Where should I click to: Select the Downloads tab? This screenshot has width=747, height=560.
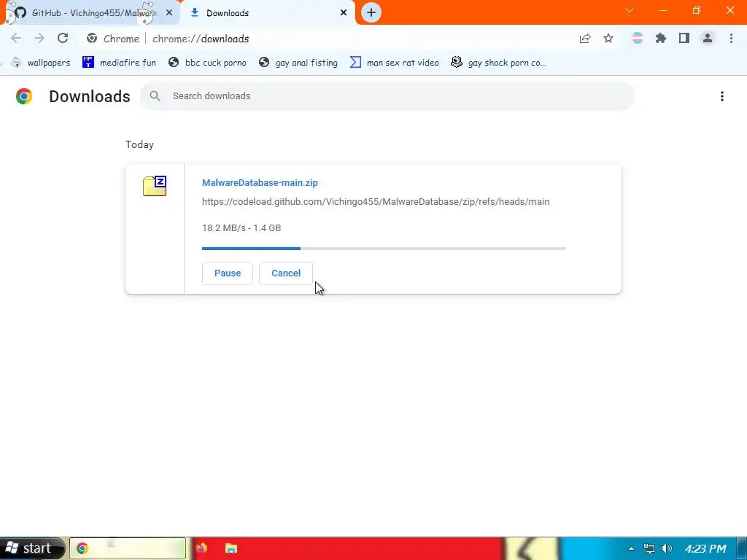267,13
